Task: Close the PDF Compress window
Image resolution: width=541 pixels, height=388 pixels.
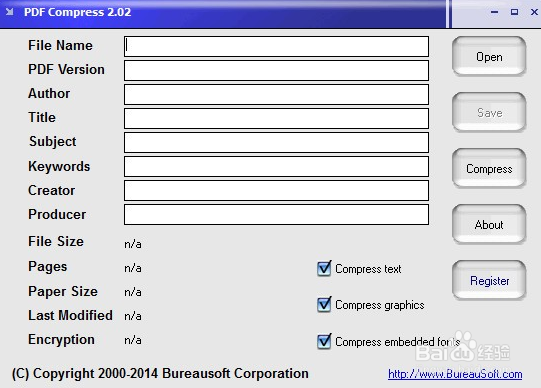Action: [534, 12]
